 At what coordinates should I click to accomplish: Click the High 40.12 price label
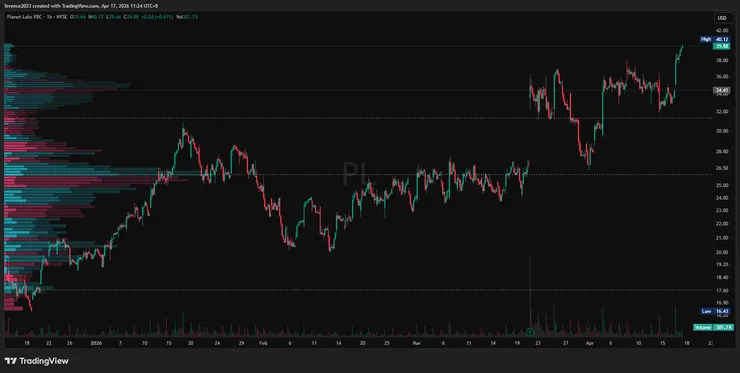[x=715, y=40]
